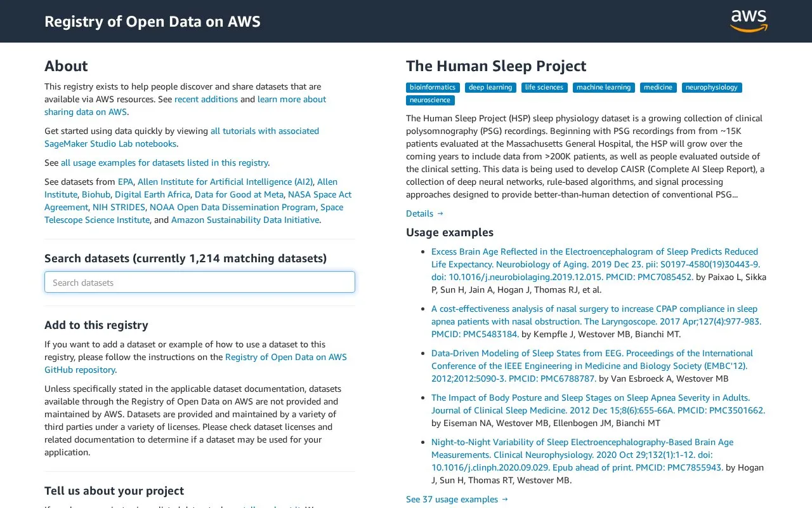Browse datasets from EPA
Screen dimensions: 812x508
tap(126, 182)
